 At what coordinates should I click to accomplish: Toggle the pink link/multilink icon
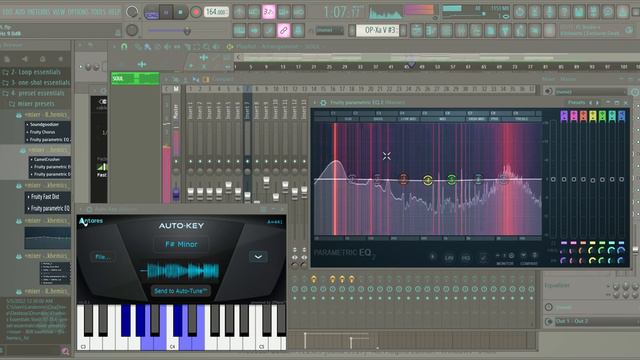(x=283, y=30)
